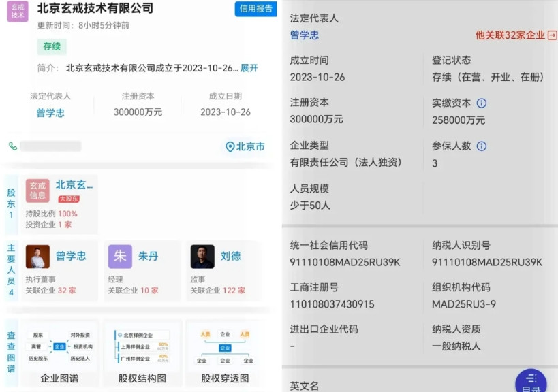Open manager 朱丹 name link
558x392 pixels.
pyautogui.click(x=148, y=257)
